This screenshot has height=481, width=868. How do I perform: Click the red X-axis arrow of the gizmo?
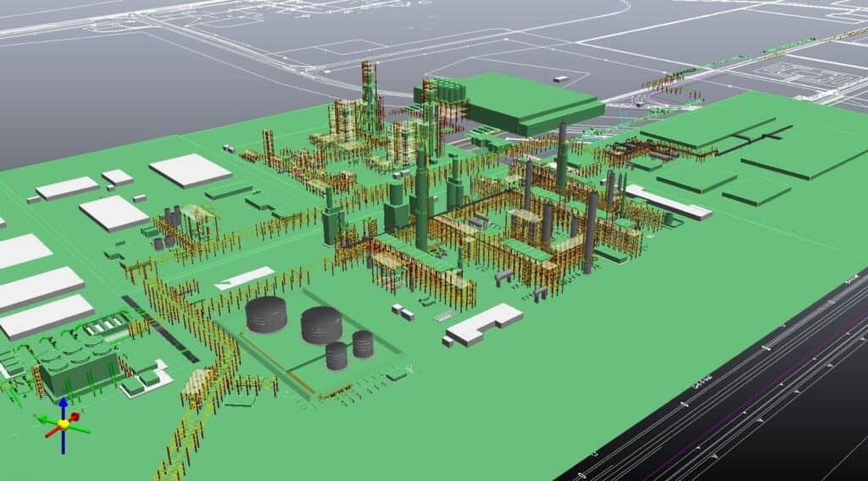[74, 417]
